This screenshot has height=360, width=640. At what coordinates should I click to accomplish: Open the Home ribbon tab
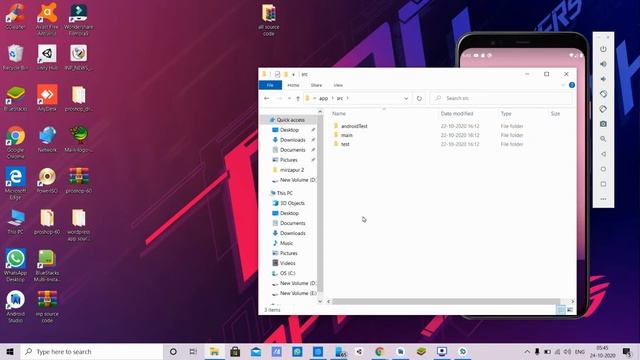[293, 85]
